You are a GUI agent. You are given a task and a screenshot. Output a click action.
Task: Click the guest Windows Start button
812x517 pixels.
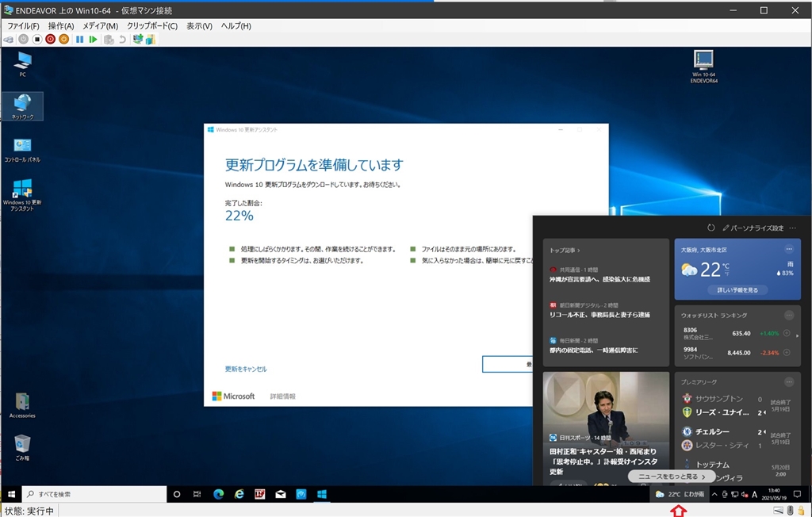(11, 494)
